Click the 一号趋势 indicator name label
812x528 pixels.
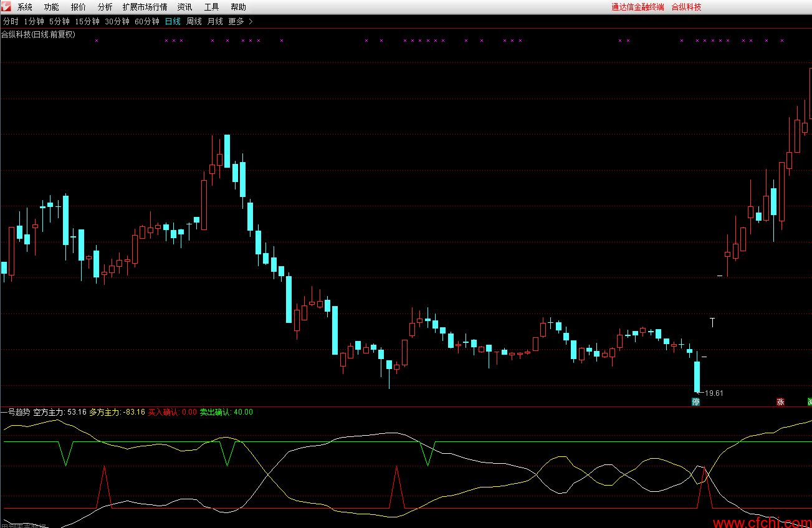point(16,412)
